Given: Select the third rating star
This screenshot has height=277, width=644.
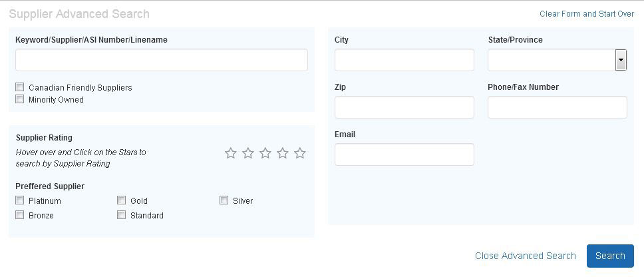Looking at the screenshot, I should pos(265,153).
